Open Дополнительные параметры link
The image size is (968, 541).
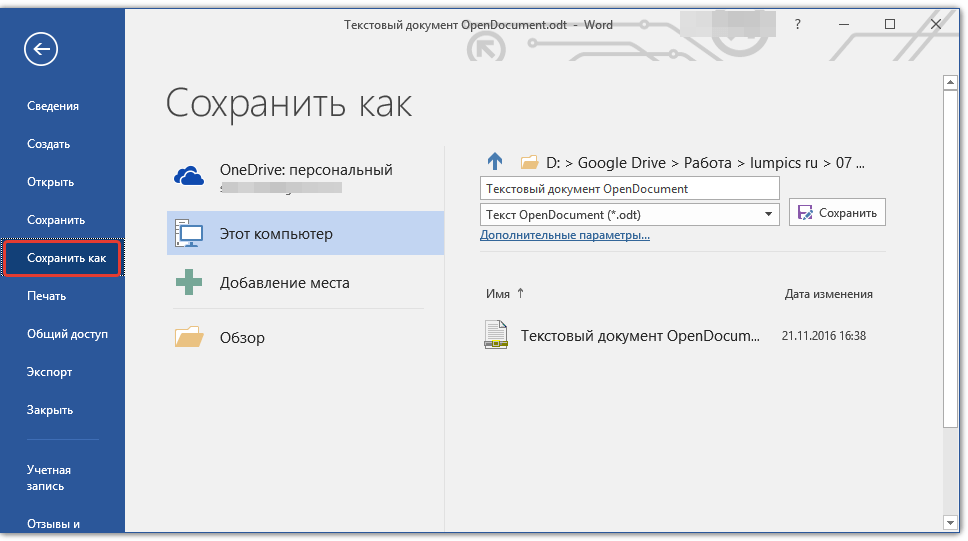tap(565, 235)
